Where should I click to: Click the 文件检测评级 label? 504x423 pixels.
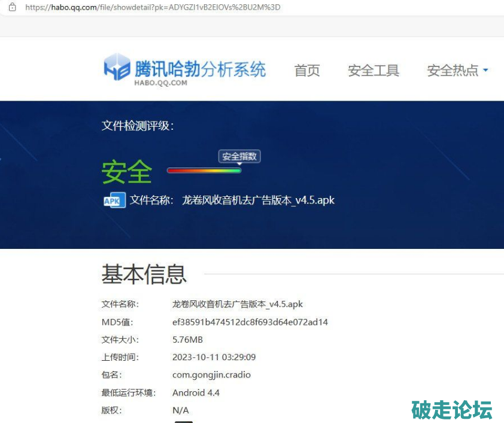pos(138,126)
